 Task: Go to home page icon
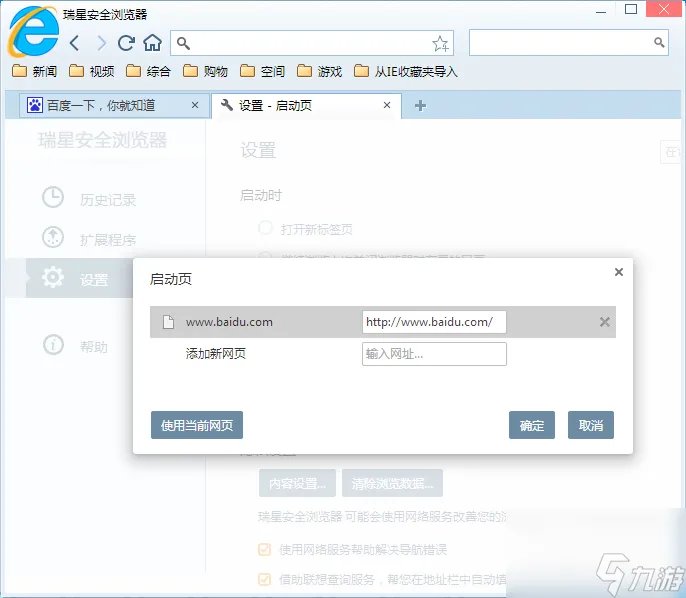(x=152, y=43)
